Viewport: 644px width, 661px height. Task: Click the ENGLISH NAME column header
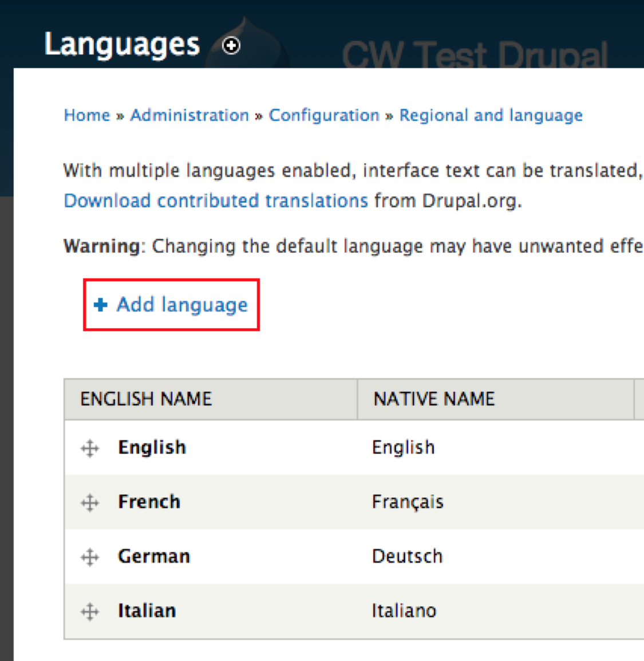(x=146, y=399)
